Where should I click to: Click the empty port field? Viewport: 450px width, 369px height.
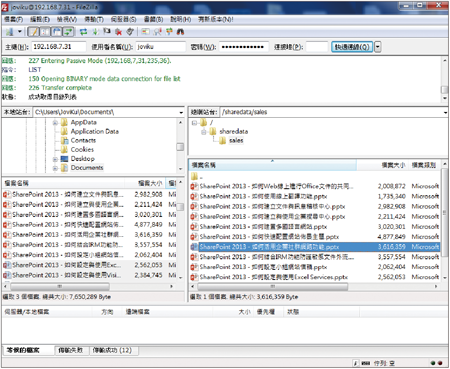point(317,47)
